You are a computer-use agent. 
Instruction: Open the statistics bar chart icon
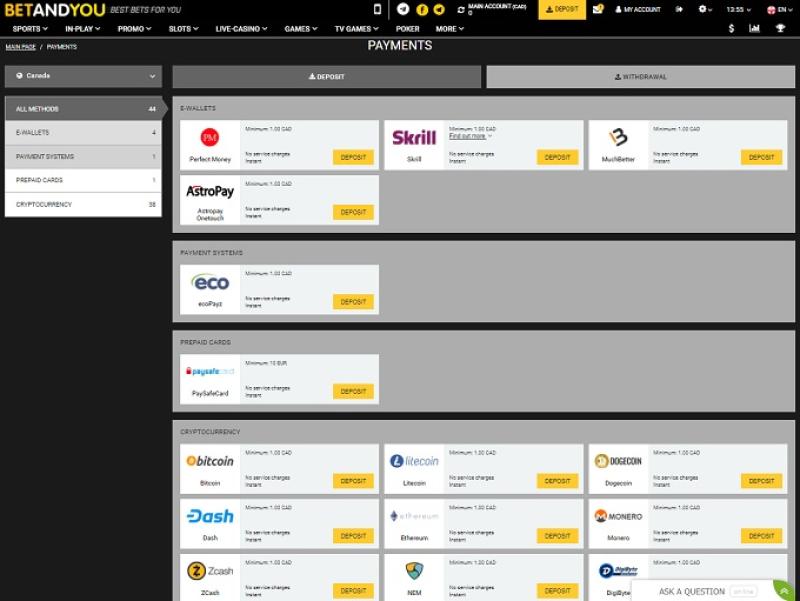click(755, 28)
